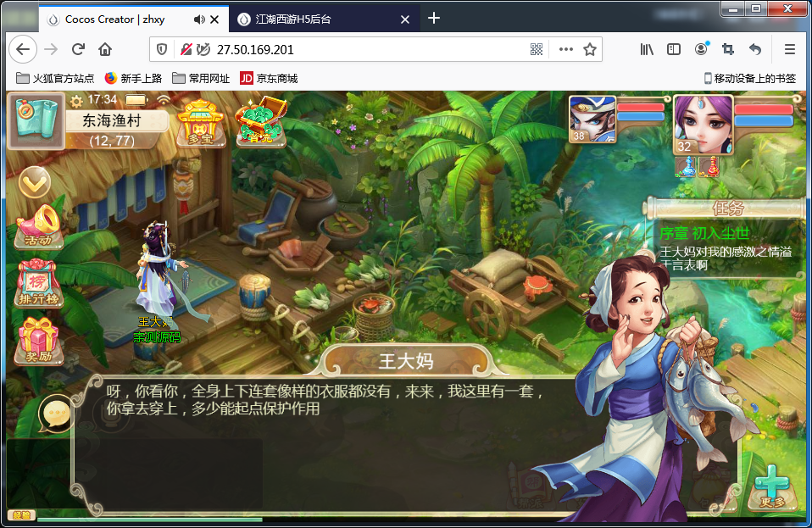812x528 pixels.
Task: Go to the browser home page
Action: 105,49
